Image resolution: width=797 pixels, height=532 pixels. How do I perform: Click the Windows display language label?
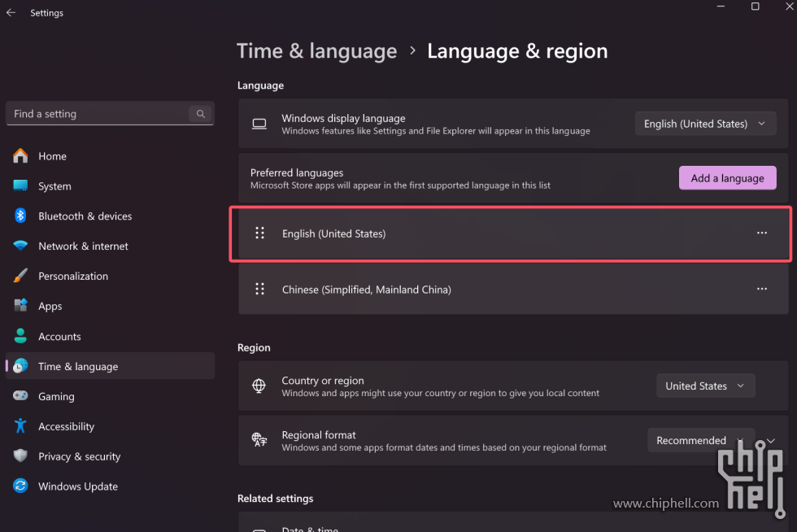(x=343, y=118)
